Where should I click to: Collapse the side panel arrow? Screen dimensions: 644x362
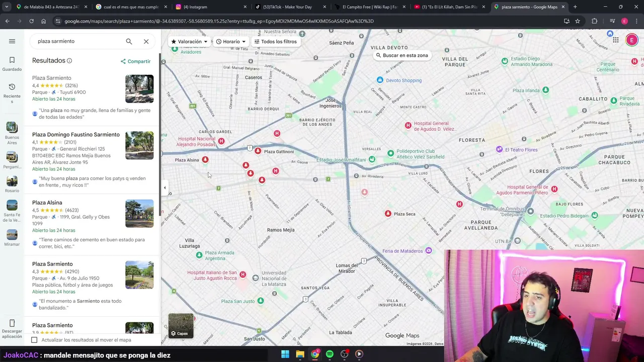pyautogui.click(x=165, y=188)
